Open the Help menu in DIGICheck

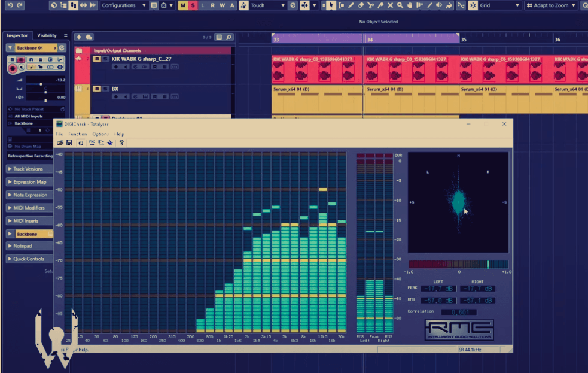coord(119,134)
